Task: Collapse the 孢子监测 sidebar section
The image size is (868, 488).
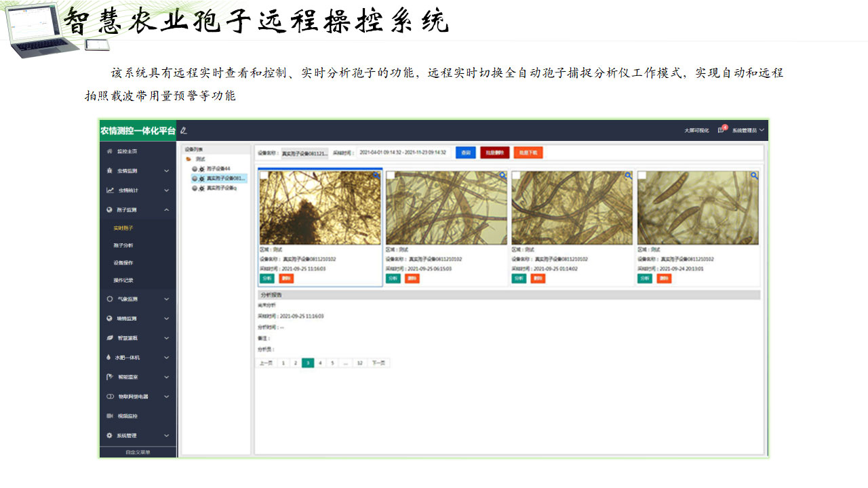Action: (167, 210)
